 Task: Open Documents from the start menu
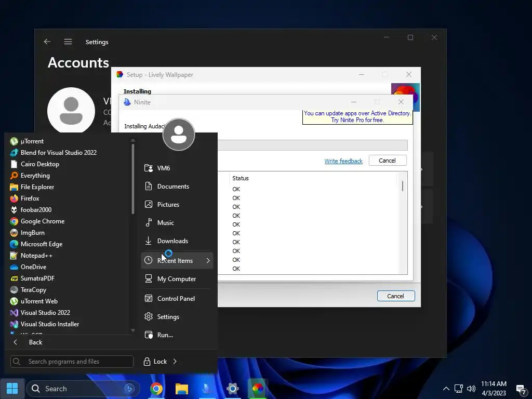point(177,187)
